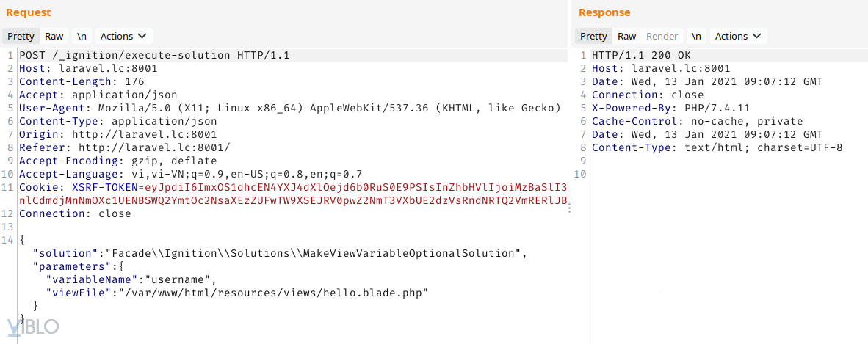Click the Response panel heading

pyautogui.click(x=604, y=12)
